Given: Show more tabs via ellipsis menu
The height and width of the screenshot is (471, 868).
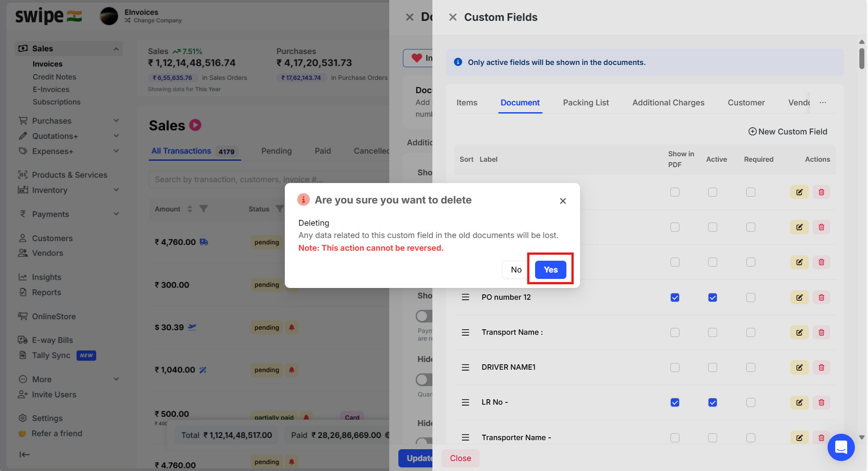Looking at the screenshot, I should 823,103.
